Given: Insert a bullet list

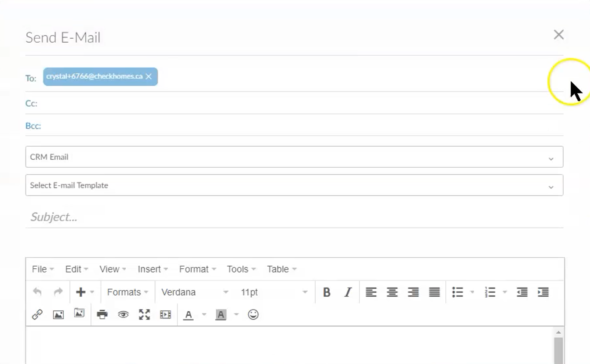Looking at the screenshot, I should (458, 292).
